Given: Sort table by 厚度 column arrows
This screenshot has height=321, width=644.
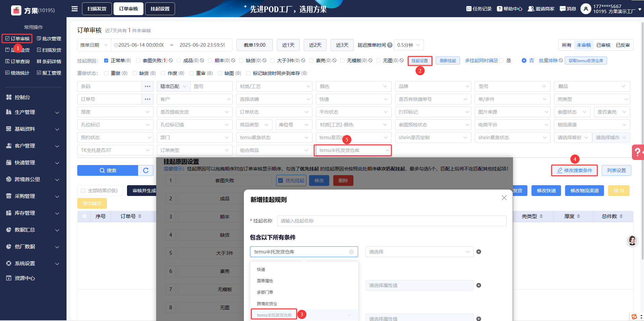Looking at the screenshot, I should (x=578, y=216).
